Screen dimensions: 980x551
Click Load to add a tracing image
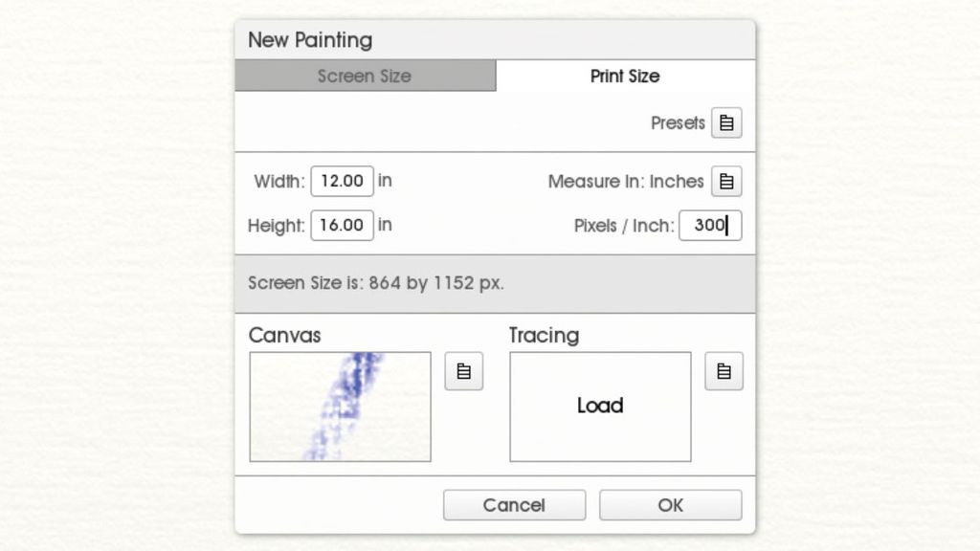(x=600, y=406)
